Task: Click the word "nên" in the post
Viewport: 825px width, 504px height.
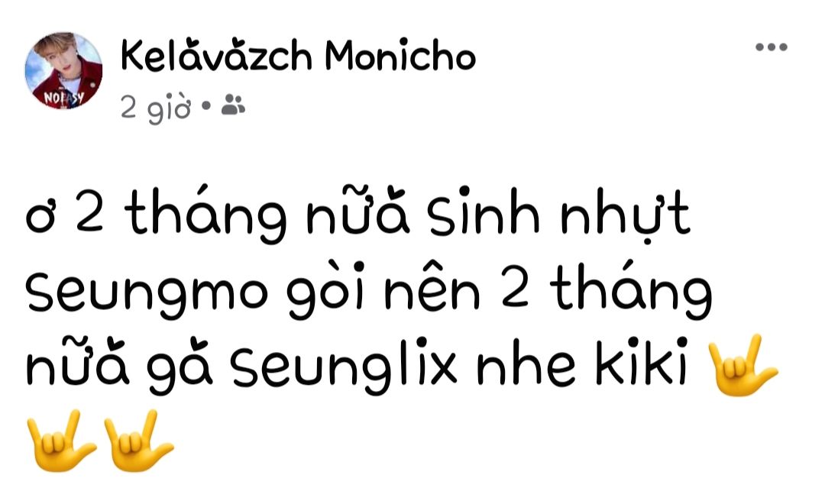Action: click(x=433, y=287)
